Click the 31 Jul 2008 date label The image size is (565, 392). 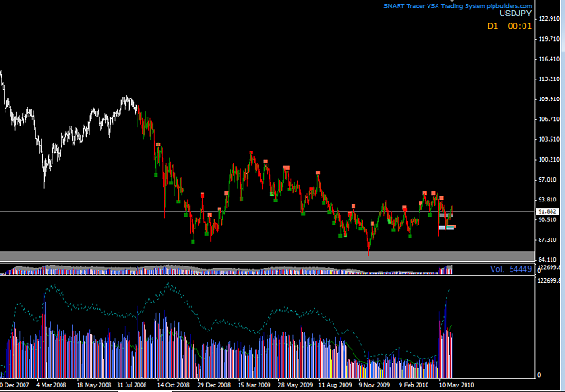[132, 385]
